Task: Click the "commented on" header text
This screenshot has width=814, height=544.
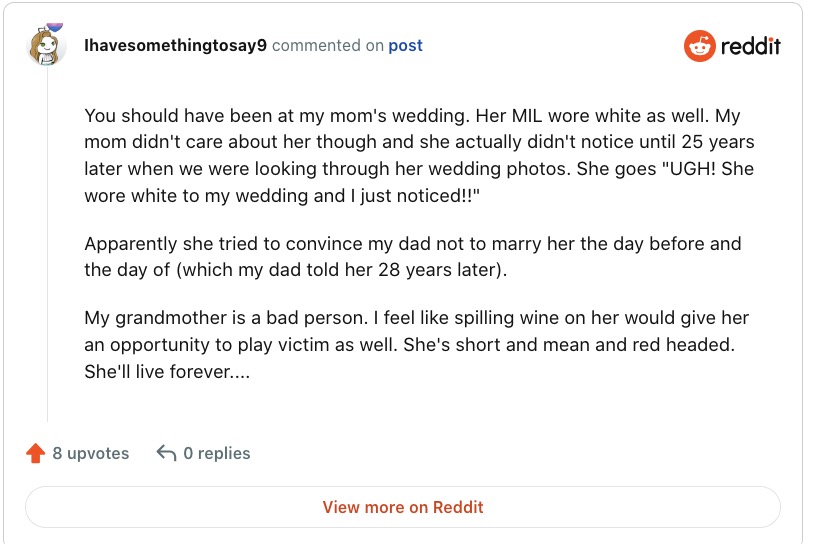Action: 327,46
